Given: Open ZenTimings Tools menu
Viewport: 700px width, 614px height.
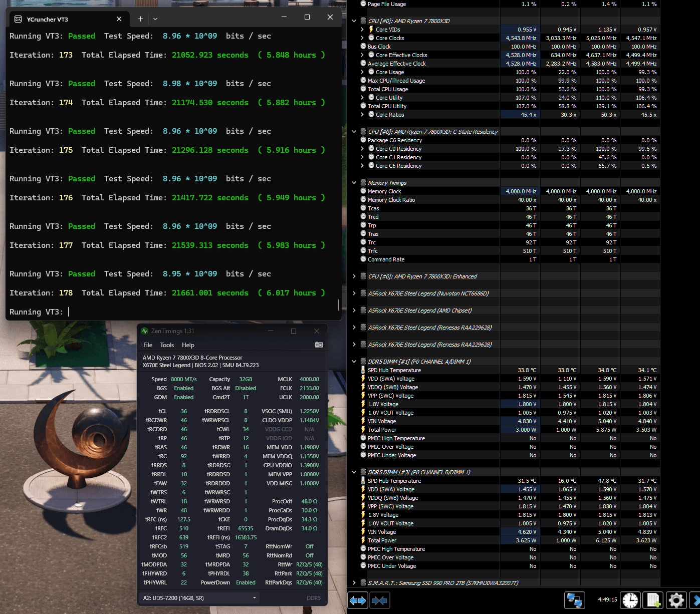Looking at the screenshot, I should 167,345.
